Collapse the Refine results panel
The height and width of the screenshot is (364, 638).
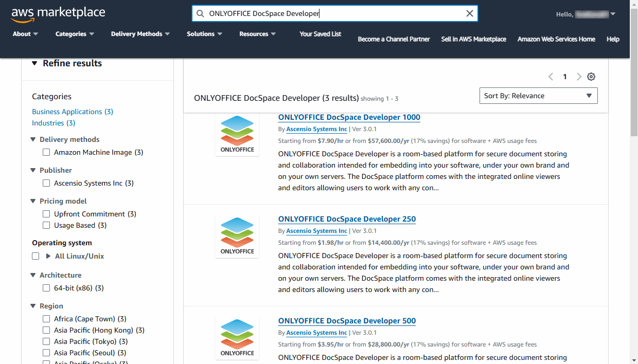[x=34, y=63]
